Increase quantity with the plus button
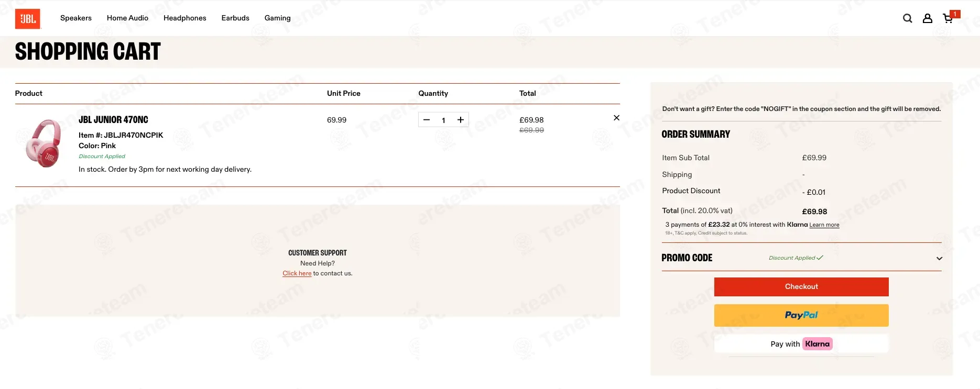The image size is (980, 389). (461, 120)
